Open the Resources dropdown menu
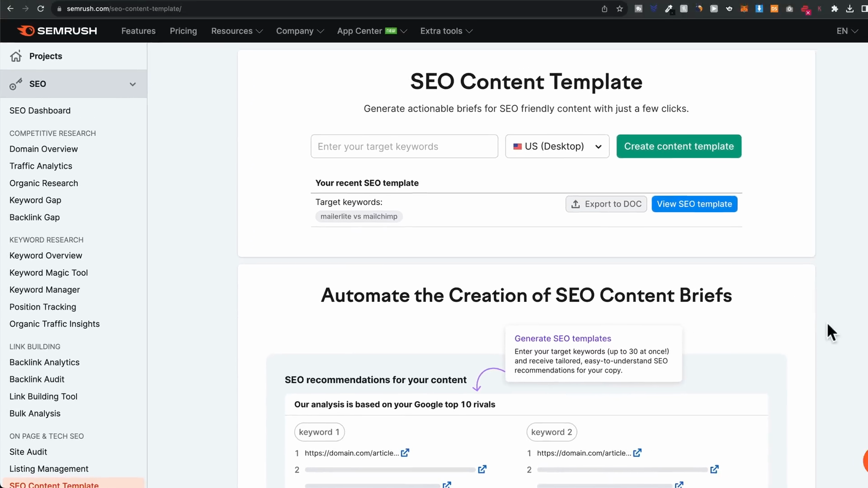868x488 pixels. coord(237,31)
